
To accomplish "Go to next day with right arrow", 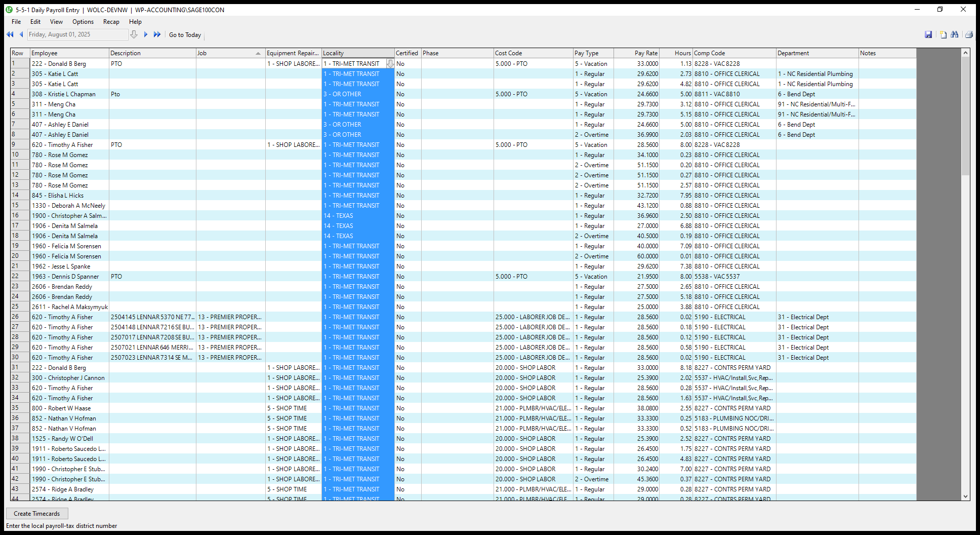I will click(x=146, y=34).
